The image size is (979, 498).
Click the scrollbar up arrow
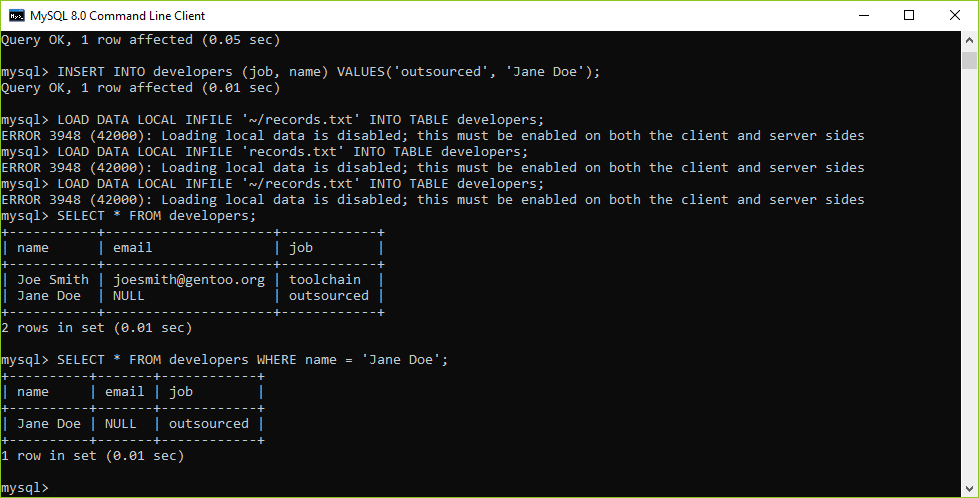coord(969,39)
